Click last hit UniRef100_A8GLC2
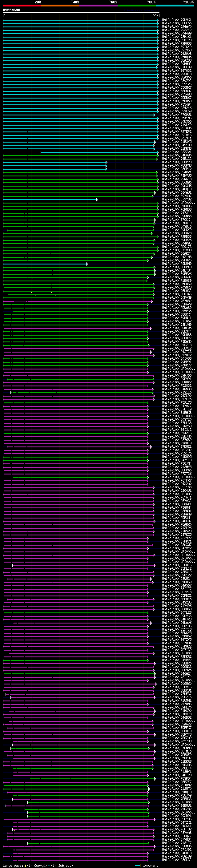197x868 pixels. 176,860
